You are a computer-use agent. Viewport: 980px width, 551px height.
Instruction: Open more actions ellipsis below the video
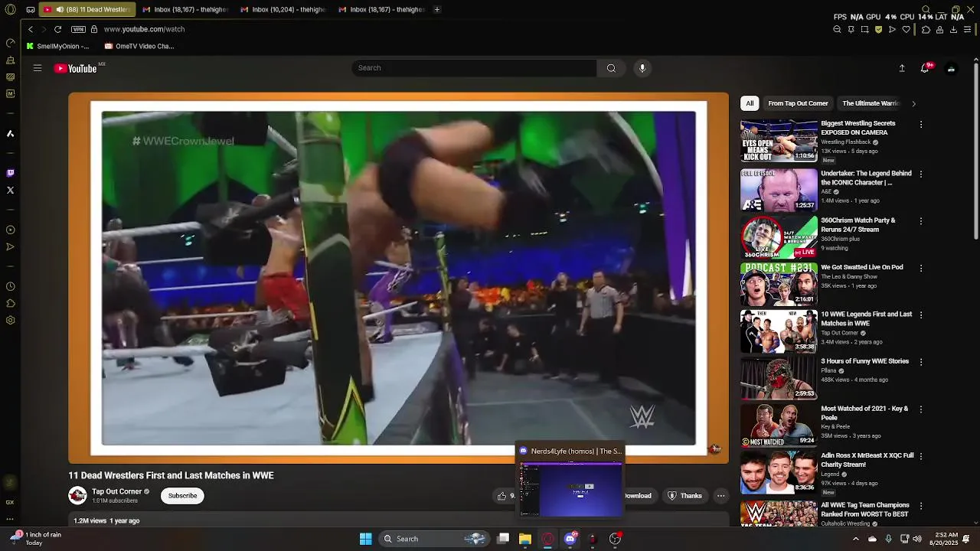click(x=720, y=496)
